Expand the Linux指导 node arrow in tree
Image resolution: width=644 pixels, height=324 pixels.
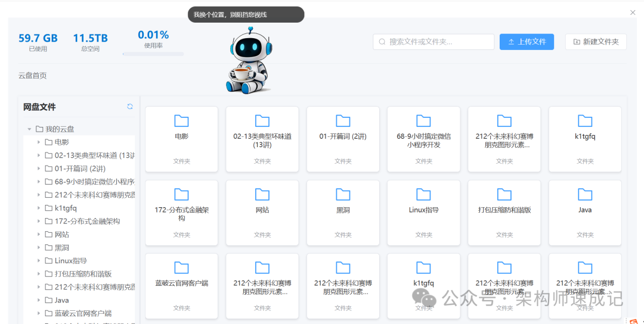click(39, 260)
